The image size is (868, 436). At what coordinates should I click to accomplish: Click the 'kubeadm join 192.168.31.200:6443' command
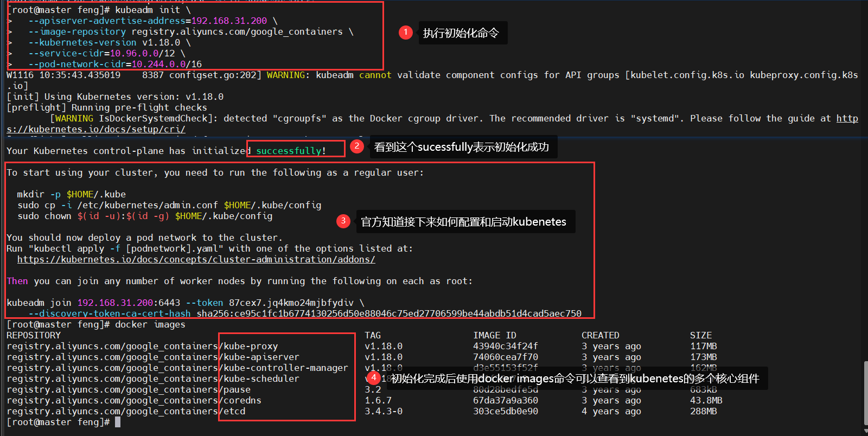186,303
